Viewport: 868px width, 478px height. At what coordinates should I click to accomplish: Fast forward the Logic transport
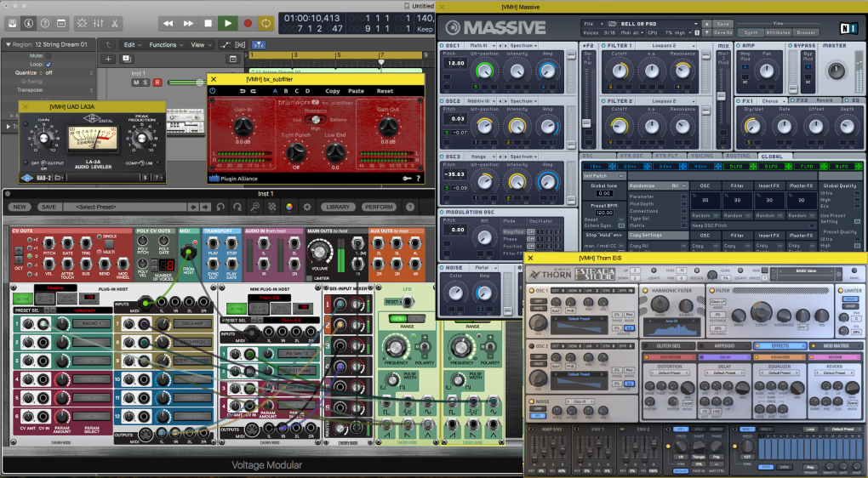click(x=188, y=23)
